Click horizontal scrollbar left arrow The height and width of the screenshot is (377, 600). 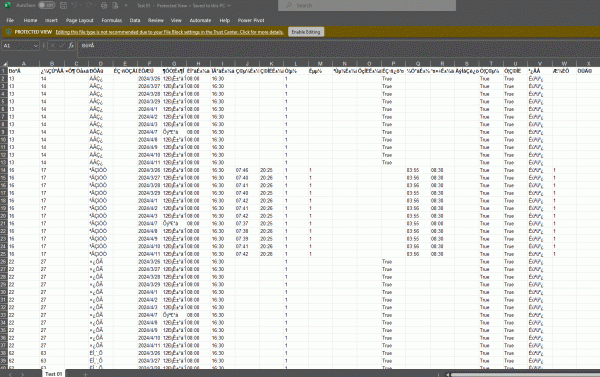[x=447, y=375]
